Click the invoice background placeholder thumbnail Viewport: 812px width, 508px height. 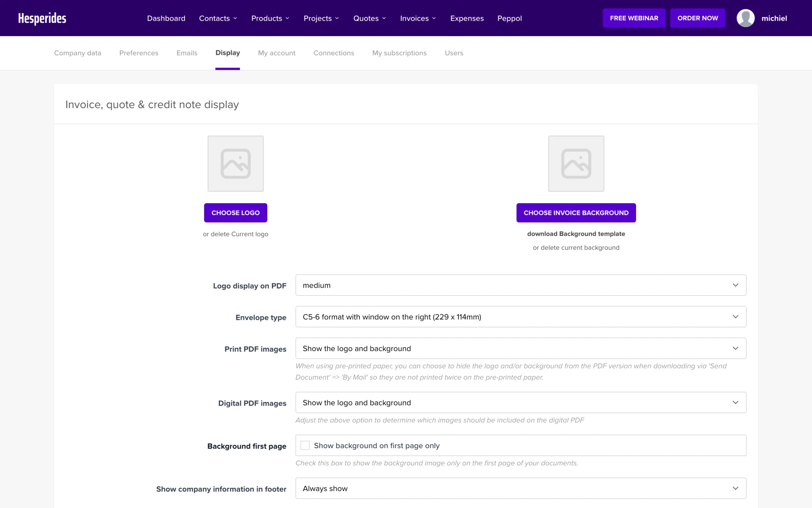point(576,164)
